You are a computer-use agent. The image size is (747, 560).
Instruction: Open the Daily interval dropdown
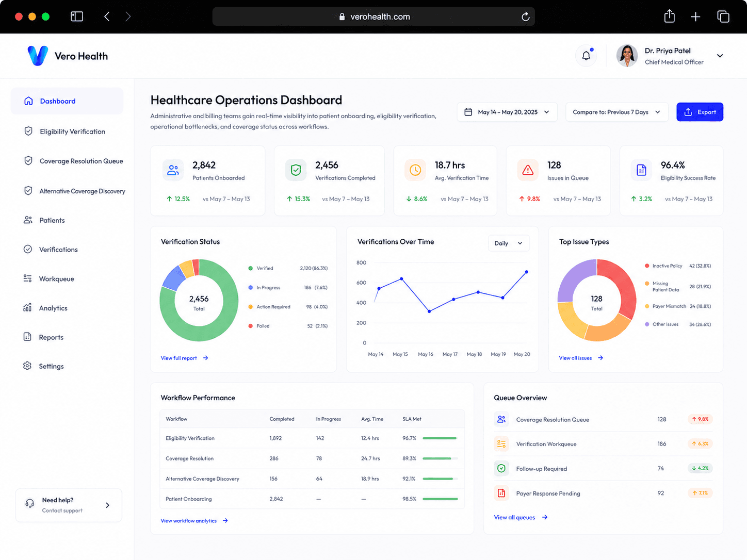(x=509, y=243)
